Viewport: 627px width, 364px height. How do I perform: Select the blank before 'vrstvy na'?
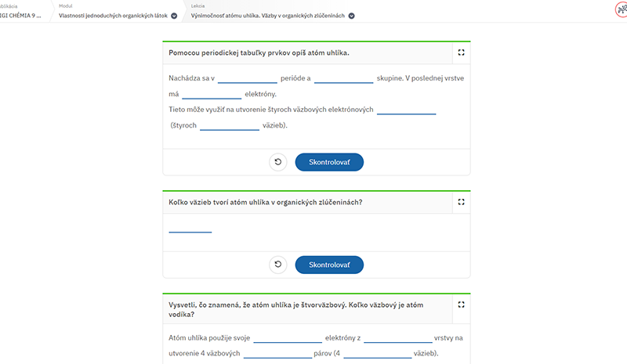pyautogui.click(x=398, y=338)
